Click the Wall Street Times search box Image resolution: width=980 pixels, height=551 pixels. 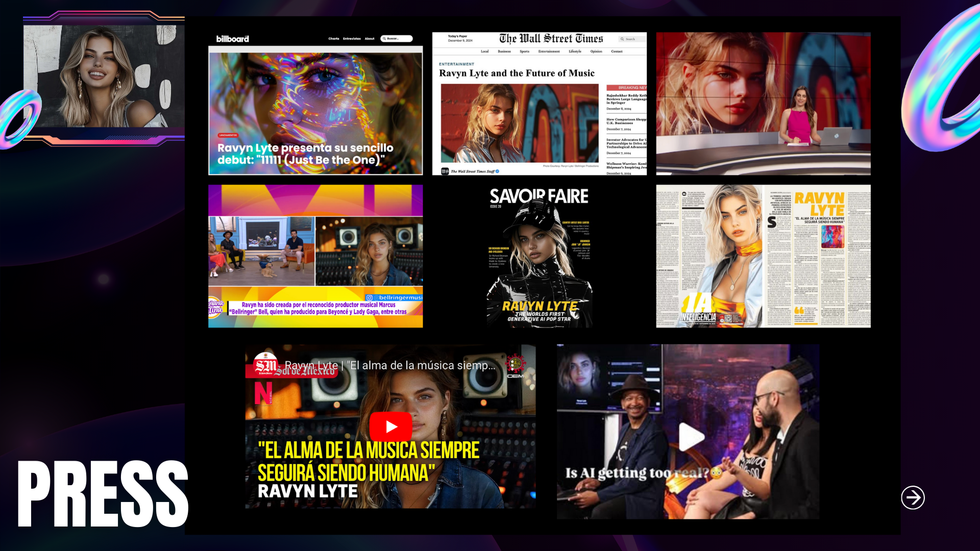(x=632, y=39)
